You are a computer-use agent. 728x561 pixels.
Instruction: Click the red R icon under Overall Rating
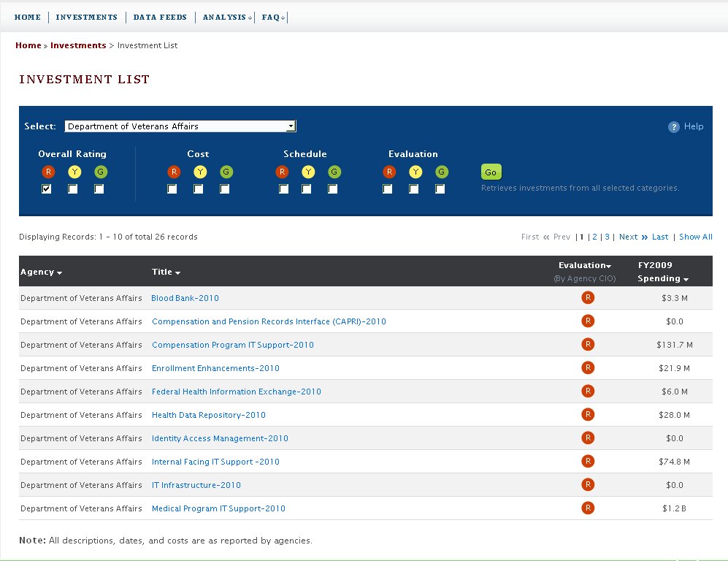[x=48, y=172]
